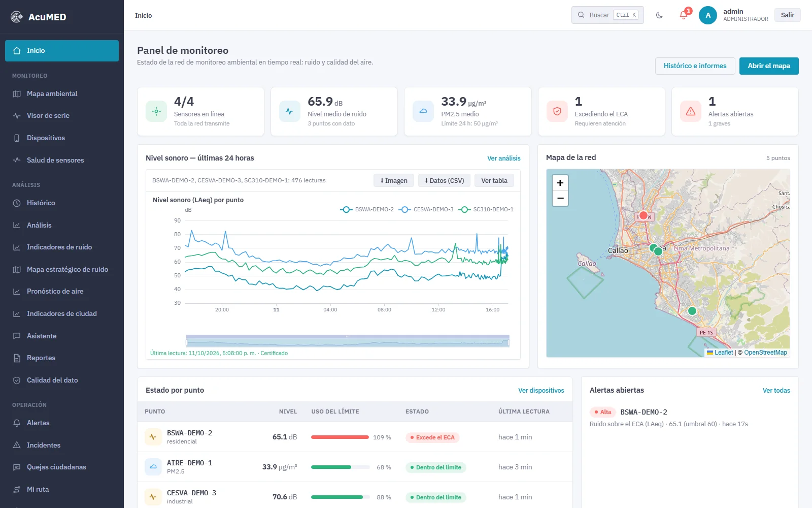
Task: Click Ver tabla button
Action: (494, 181)
